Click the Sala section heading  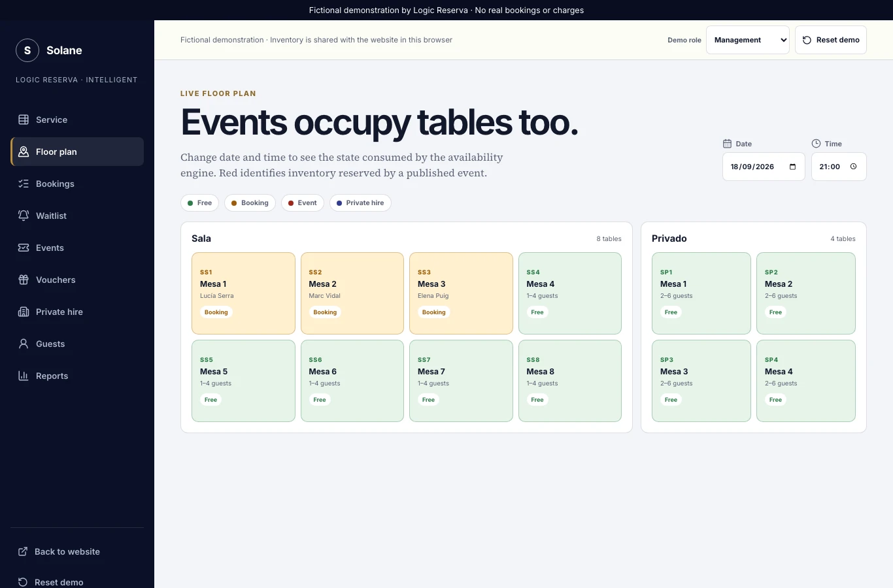click(201, 238)
